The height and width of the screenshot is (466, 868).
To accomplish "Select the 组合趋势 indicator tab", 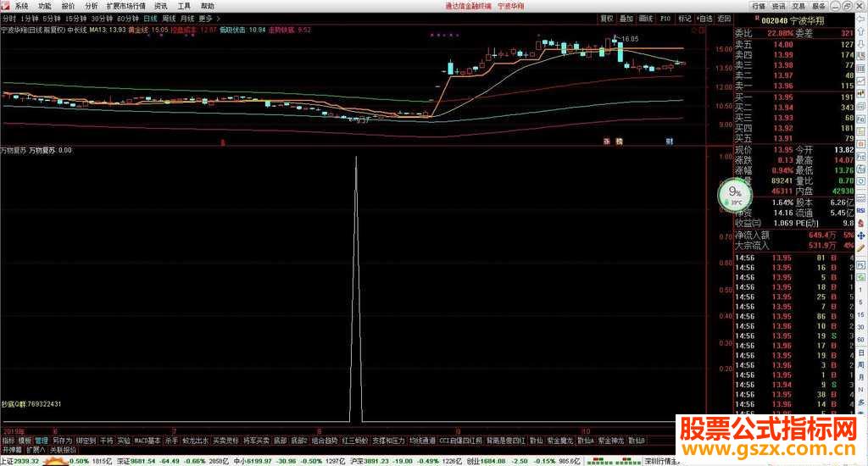I will coord(325,441).
